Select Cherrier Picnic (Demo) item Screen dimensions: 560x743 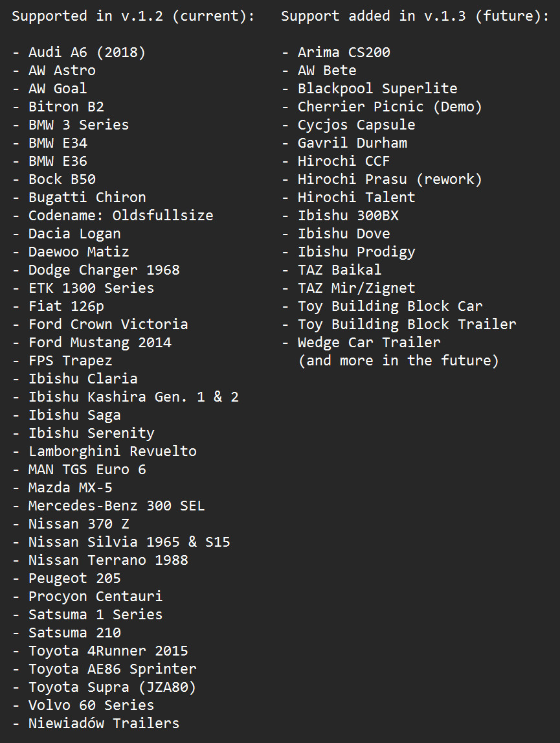pyautogui.click(x=390, y=107)
